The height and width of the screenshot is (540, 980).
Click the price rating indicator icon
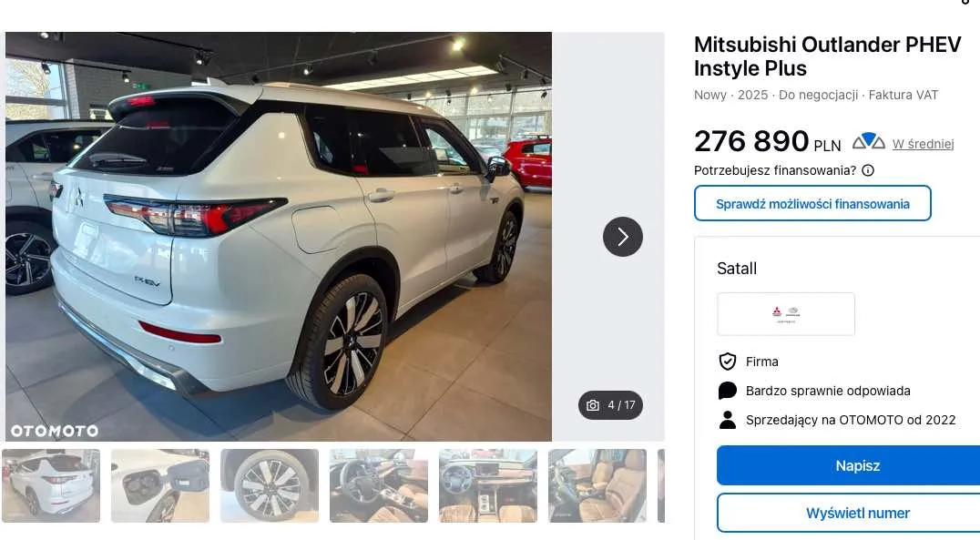(869, 141)
